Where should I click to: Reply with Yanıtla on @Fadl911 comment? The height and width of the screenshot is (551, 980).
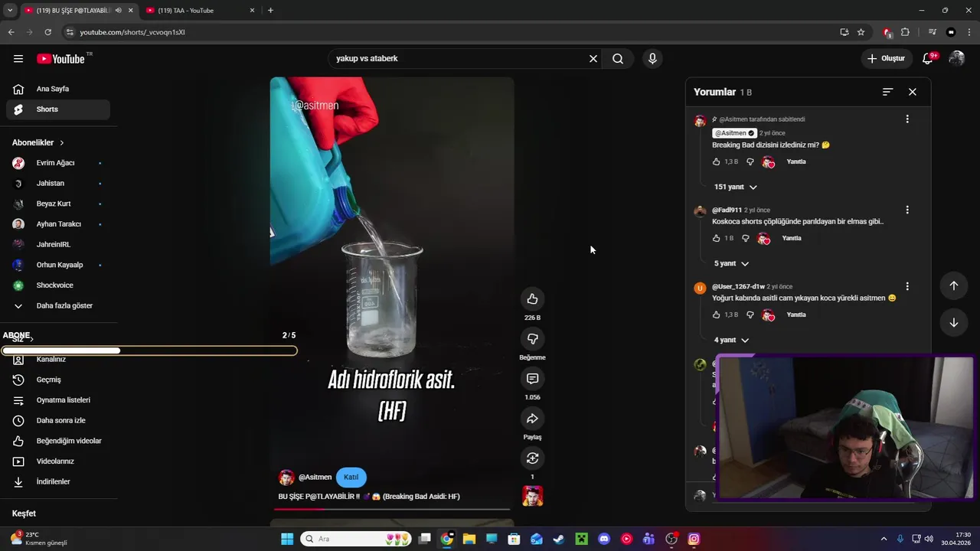tap(792, 238)
